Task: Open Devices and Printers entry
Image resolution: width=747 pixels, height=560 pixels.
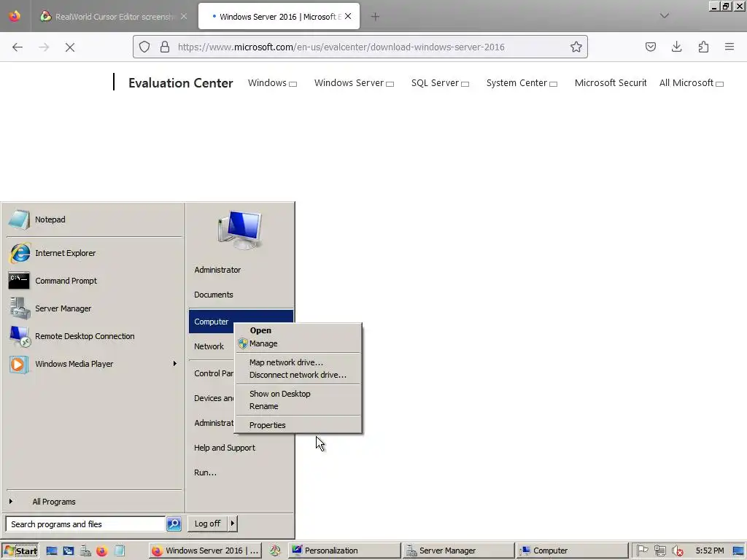Action: pyautogui.click(x=214, y=398)
